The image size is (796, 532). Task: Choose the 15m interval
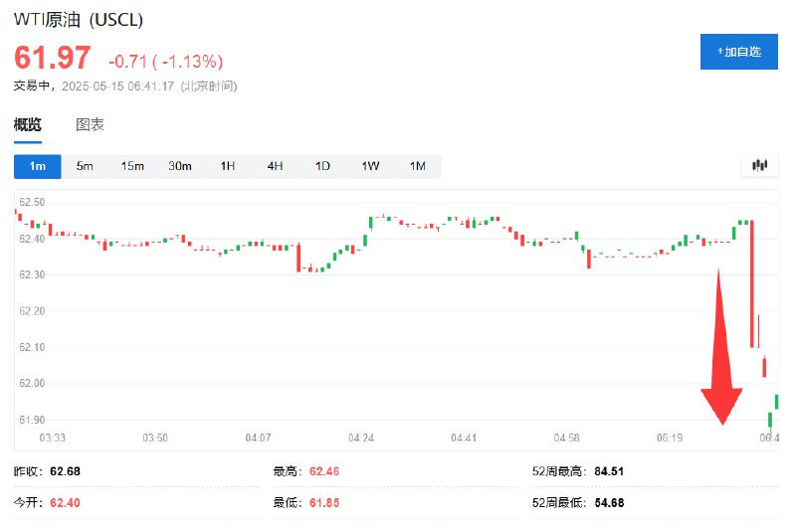click(132, 166)
